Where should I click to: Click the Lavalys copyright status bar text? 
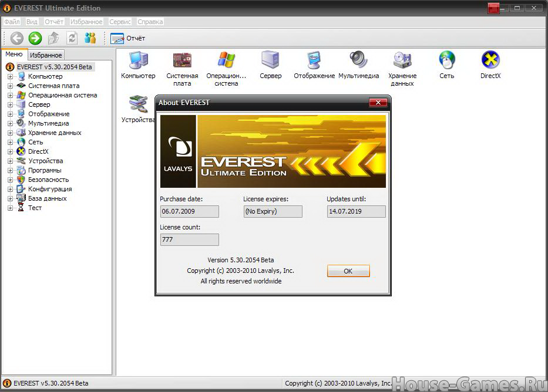tap(338, 383)
